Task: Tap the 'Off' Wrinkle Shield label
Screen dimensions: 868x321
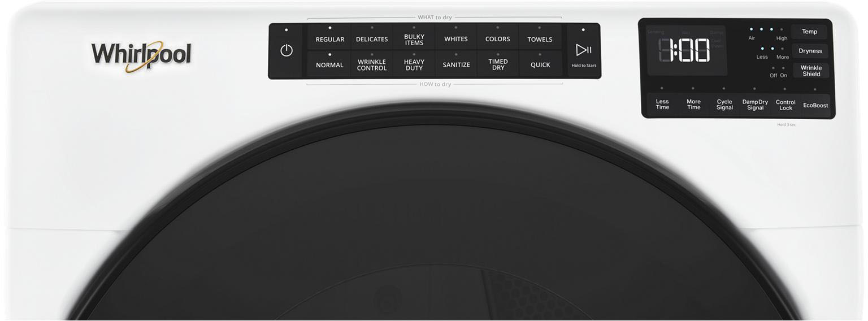Action: click(773, 75)
